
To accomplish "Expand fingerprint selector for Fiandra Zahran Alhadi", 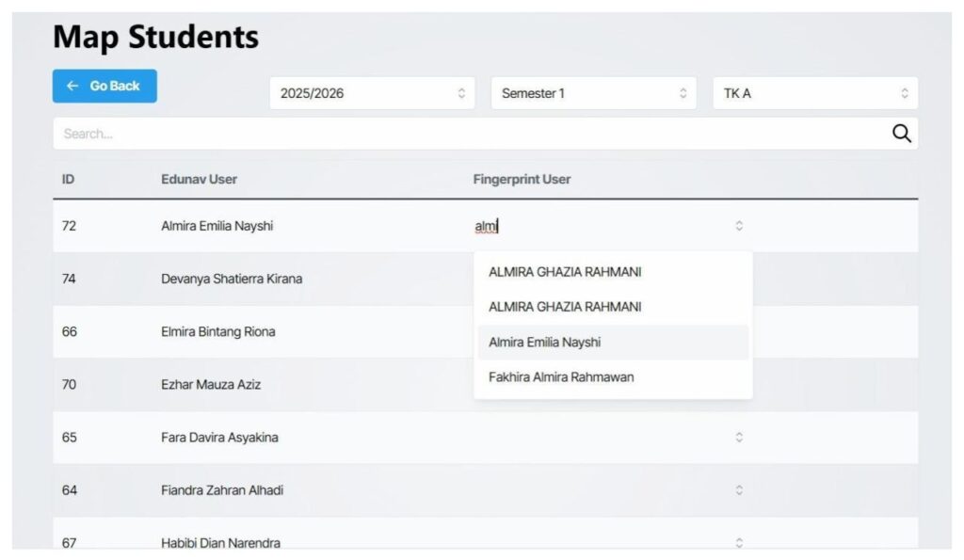I will [739, 490].
